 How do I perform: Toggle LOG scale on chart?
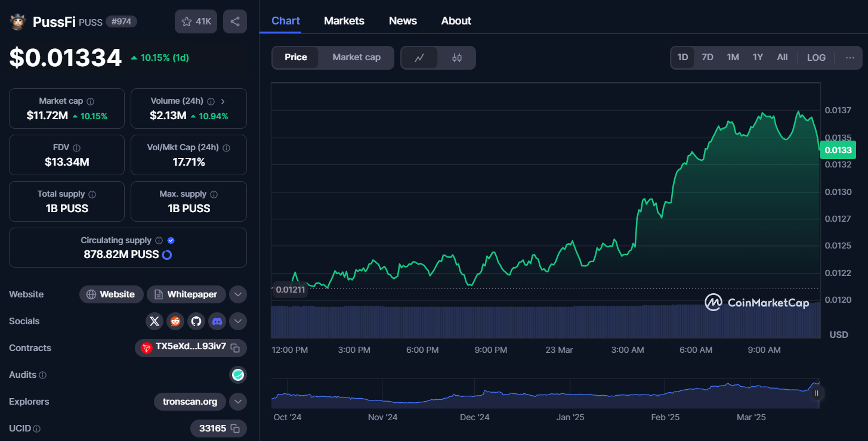816,58
